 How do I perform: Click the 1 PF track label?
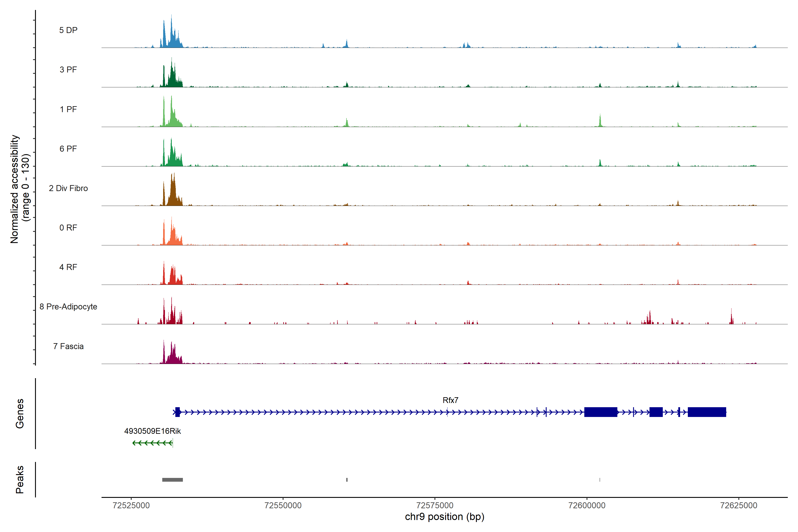coord(68,109)
